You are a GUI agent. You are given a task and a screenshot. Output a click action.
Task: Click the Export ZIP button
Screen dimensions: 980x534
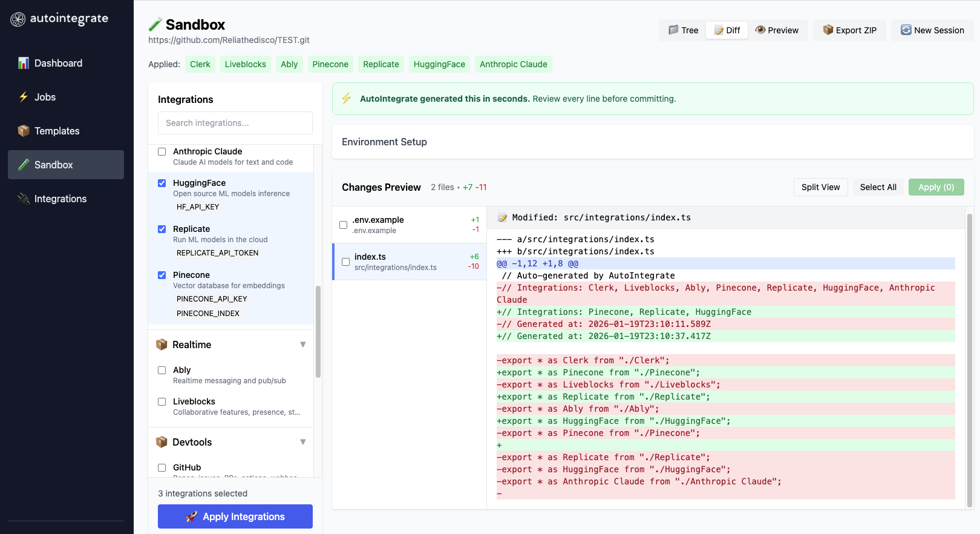[849, 30]
